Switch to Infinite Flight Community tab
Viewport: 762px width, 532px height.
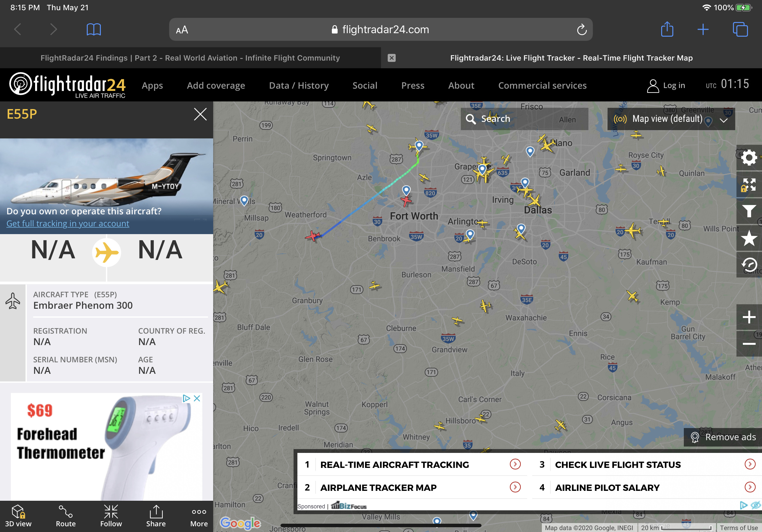190,58
